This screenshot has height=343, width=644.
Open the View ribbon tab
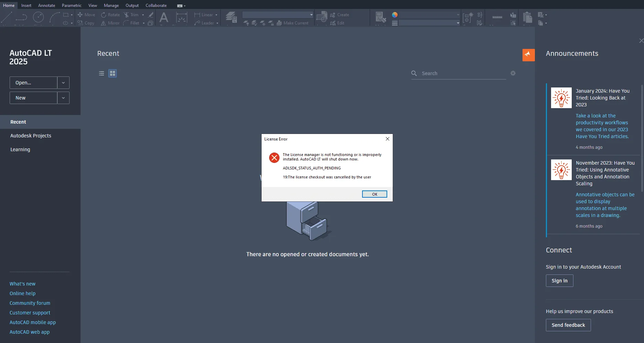point(93,6)
